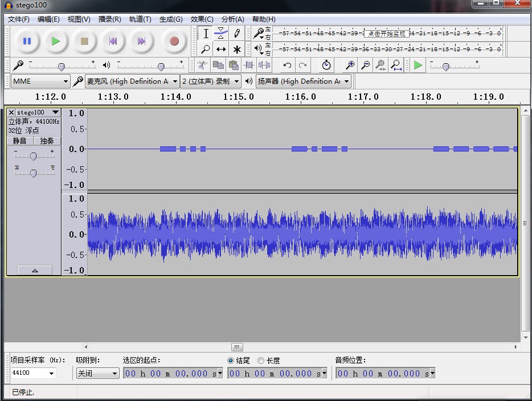Click the Copy icon in edit toolbar
Image resolution: width=532 pixels, height=401 pixels.
218,65
